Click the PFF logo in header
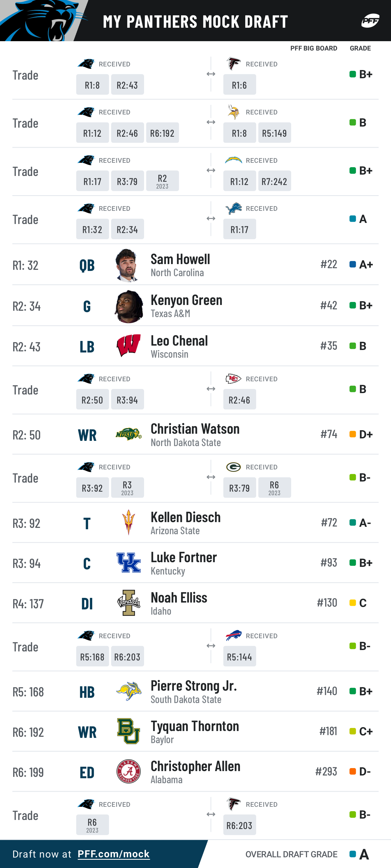 [370, 21]
